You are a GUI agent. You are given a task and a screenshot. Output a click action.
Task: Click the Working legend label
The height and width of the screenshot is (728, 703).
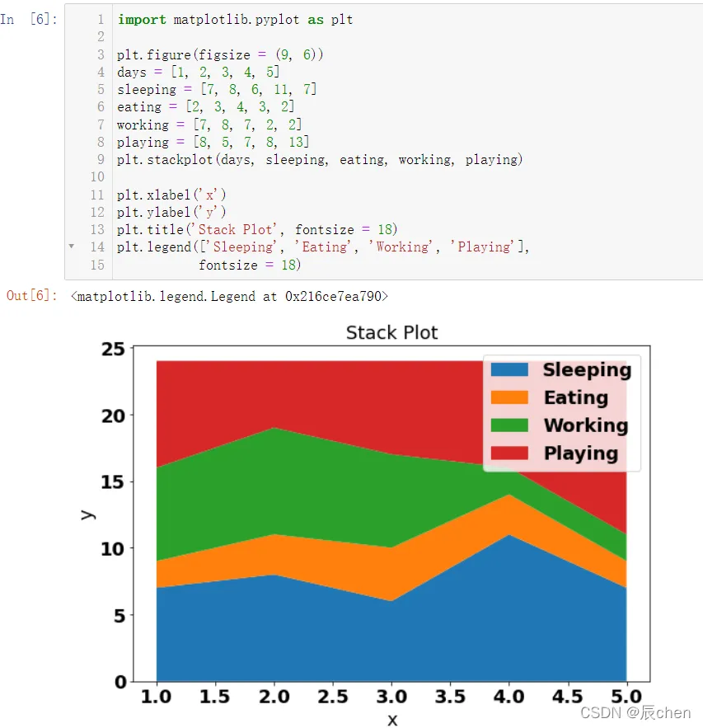click(587, 425)
